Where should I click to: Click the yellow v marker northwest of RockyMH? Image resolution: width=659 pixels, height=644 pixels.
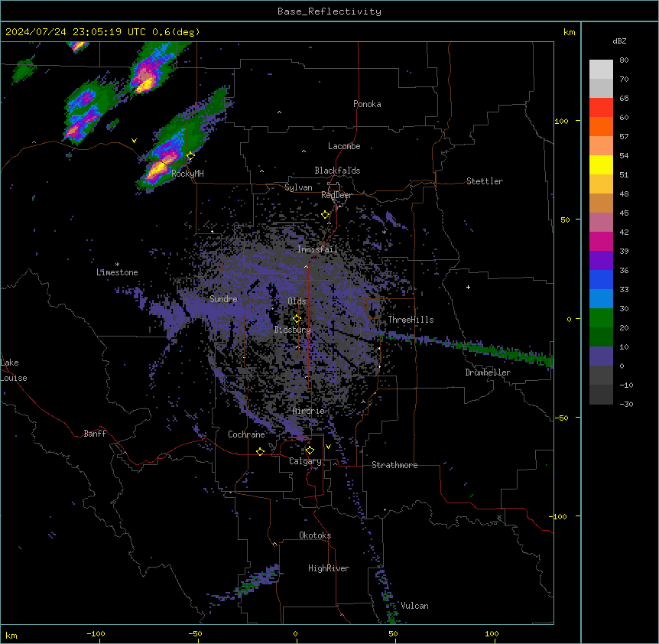[x=134, y=141]
